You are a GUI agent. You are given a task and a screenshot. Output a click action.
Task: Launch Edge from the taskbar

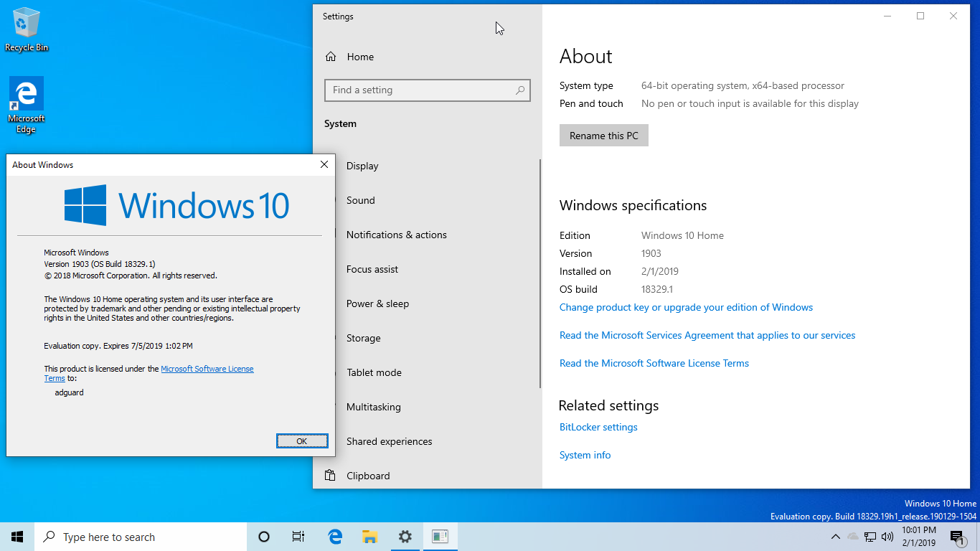pyautogui.click(x=334, y=537)
